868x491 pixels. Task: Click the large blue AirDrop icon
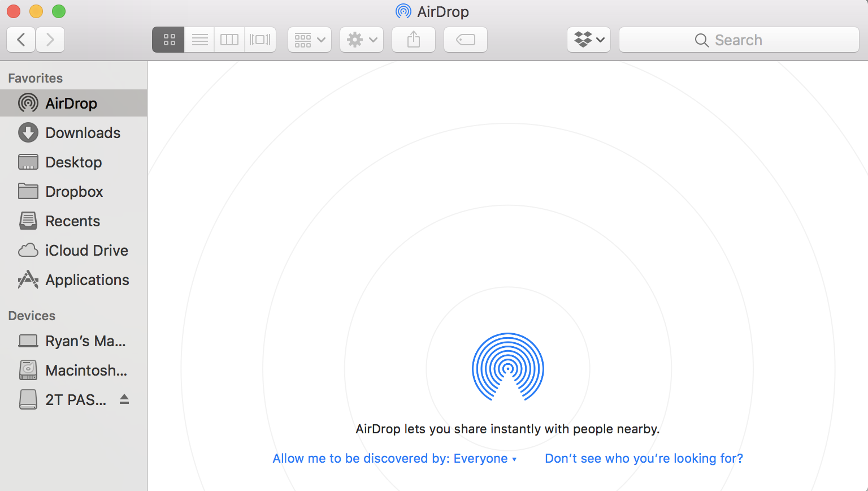[x=508, y=367]
